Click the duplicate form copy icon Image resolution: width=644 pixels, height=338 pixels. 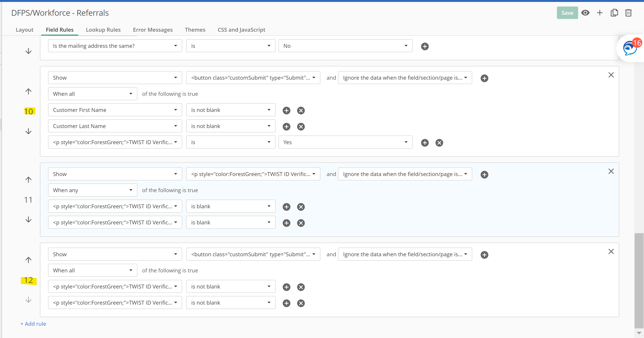pos(614,13)
